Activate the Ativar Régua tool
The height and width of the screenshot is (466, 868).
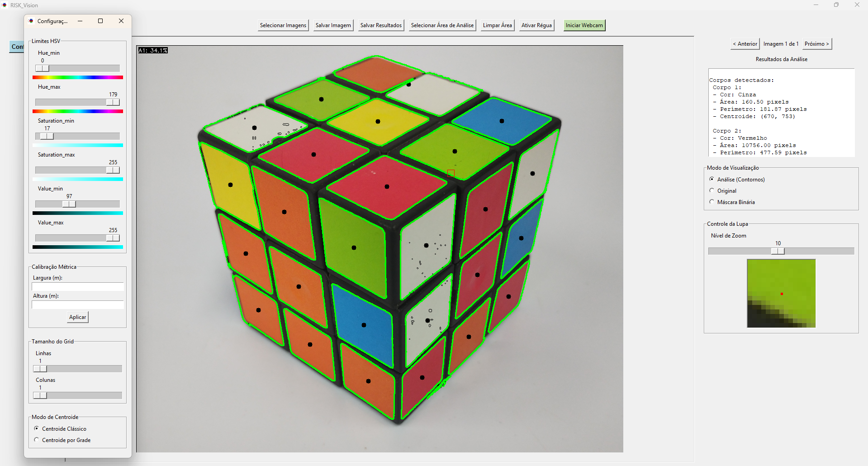tap(536, 25)
